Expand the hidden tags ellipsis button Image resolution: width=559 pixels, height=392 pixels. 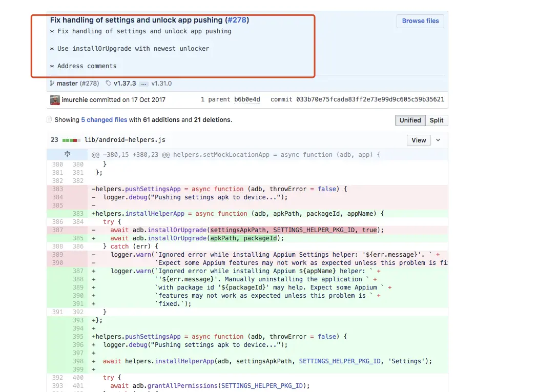click(143, 84)
